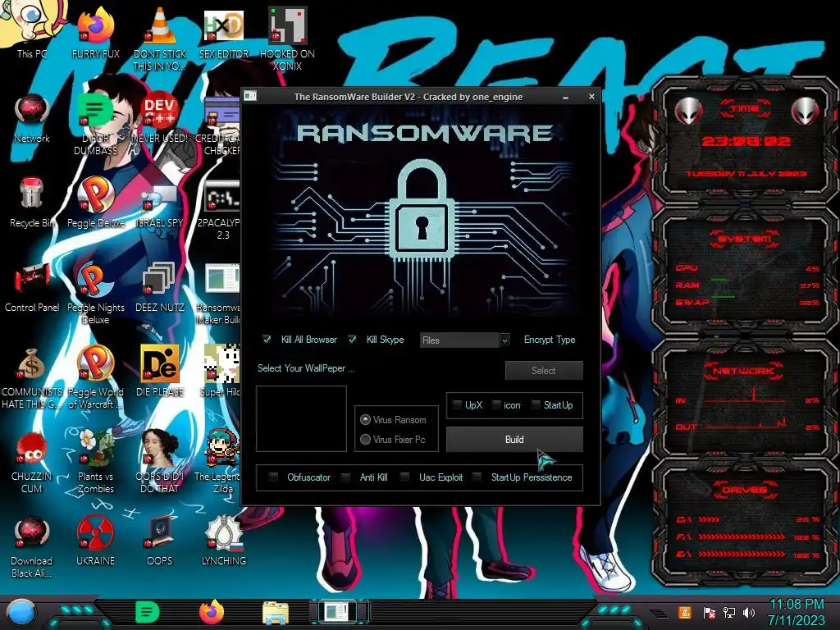This screenshot has width=840, height=630.
Task: Open the UKRAINE radiation icon
Action: (x=95, y=540)
